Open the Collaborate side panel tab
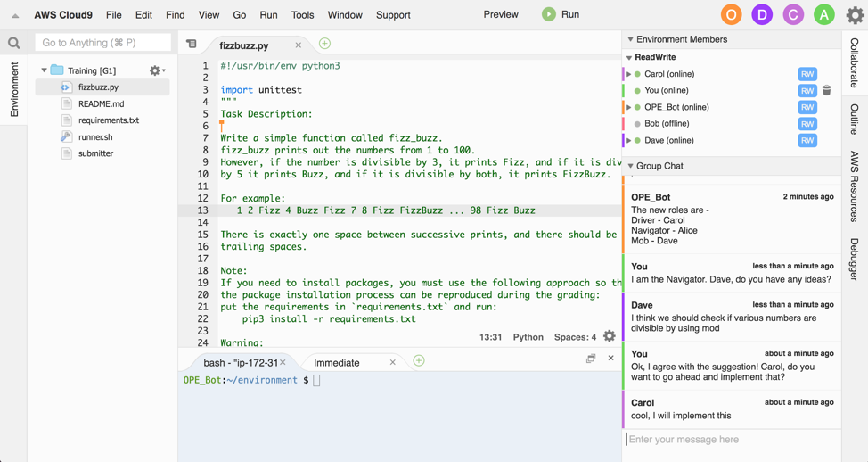The image size is (868, 462). pos(854,62)
